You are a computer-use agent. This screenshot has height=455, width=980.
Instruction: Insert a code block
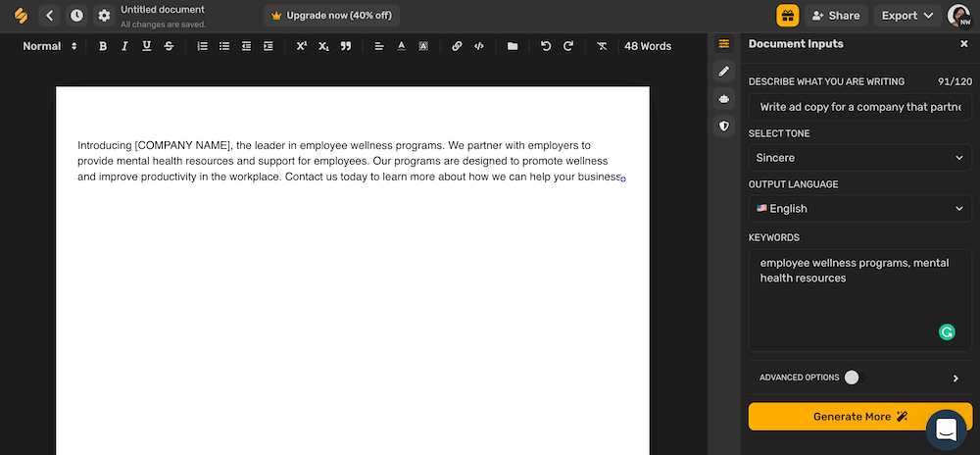(479, 46)
